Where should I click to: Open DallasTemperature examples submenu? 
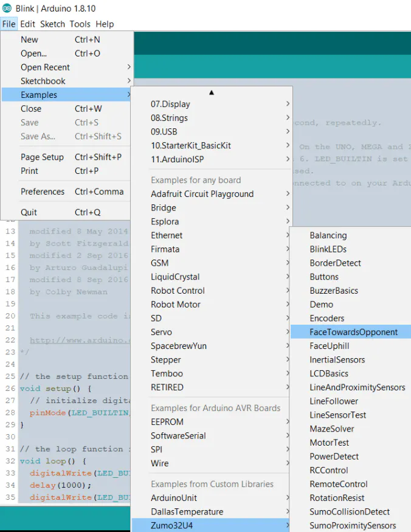click(x=211, y=512)
